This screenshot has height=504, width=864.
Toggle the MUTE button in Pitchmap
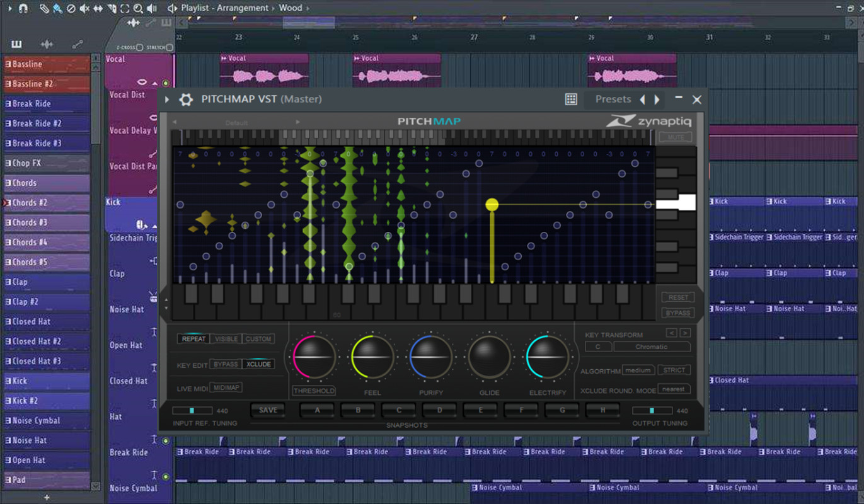pyautogui.click(x=676, y=137)
